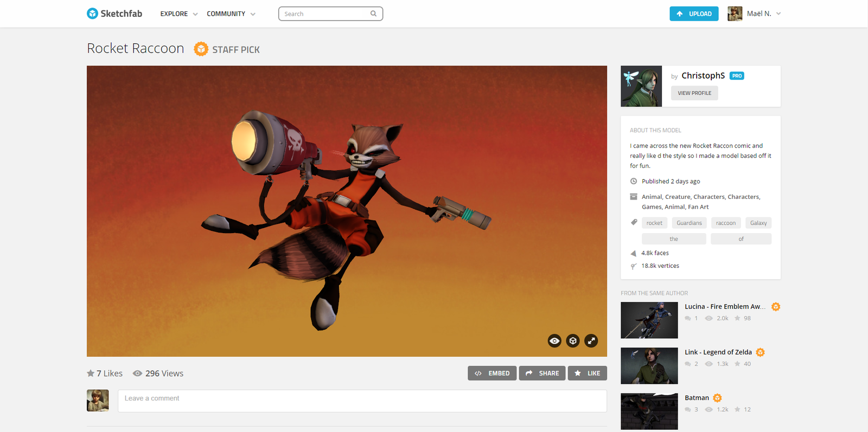
Task: Open ChristophS author profile link
Action: tap(703, 75)
